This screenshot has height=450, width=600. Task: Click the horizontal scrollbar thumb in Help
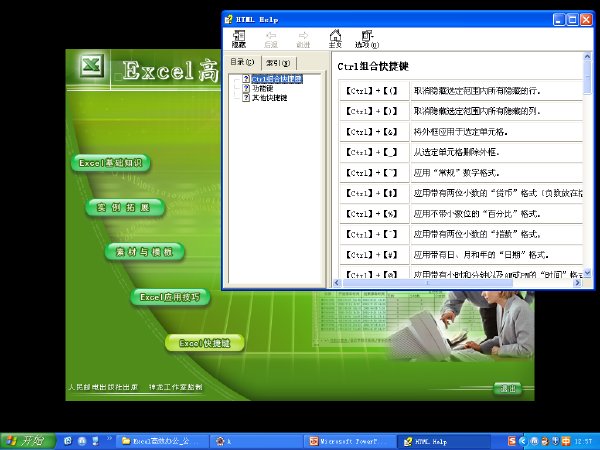click(x=427, y=283)
